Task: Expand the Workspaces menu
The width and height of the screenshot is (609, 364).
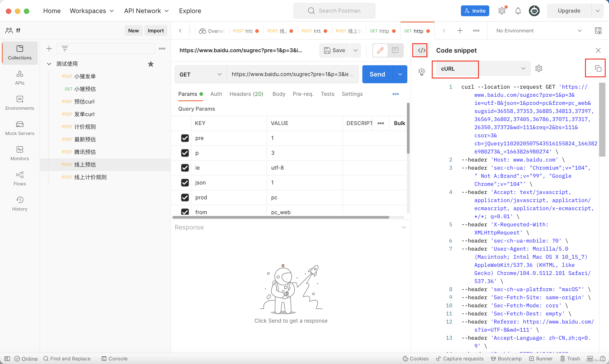Action: click(92, 11)
